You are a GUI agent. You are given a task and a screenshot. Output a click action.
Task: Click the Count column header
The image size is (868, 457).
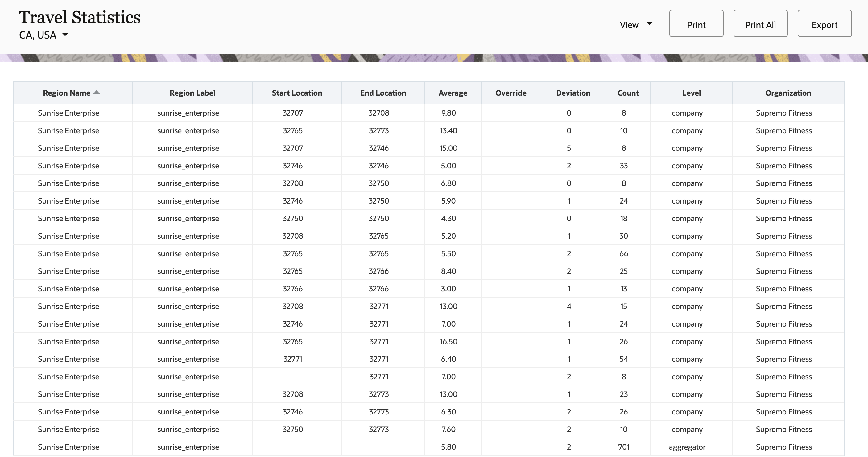click(x=628, y=93)
